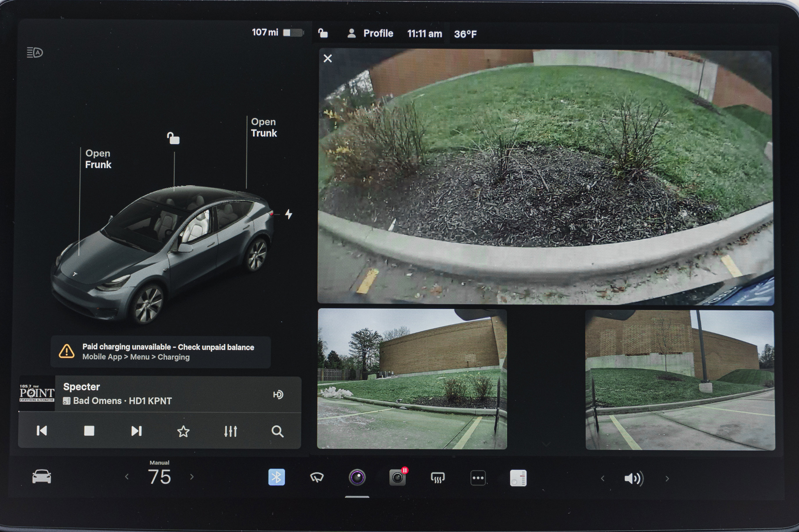Skip to next track in media player
Image resolution: width=799 pixels, height=532 pixels.
tap(137, 431)
